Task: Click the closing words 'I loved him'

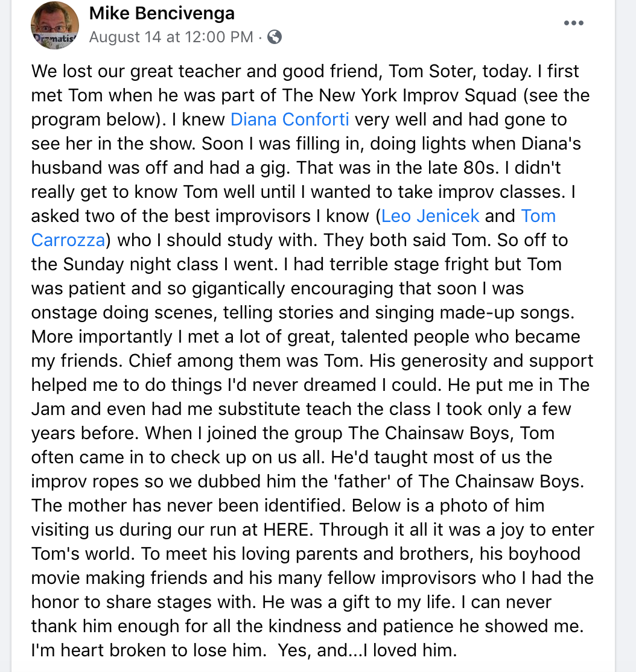Action: tap(410, 650)
